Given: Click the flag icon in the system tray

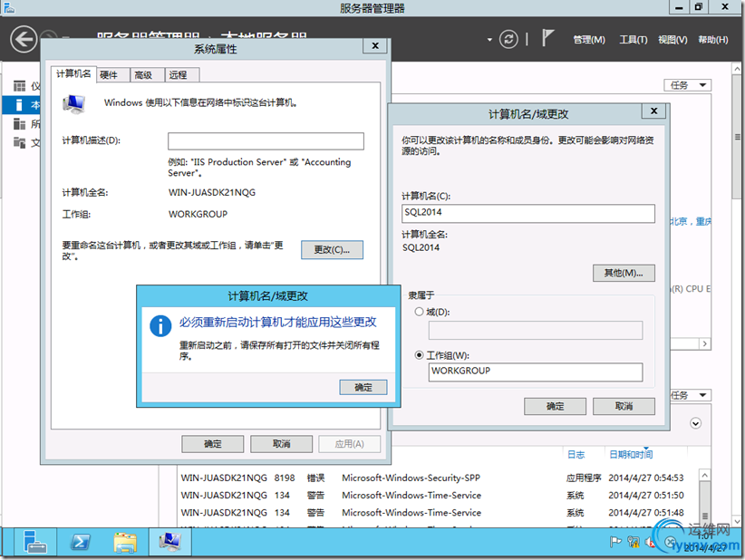Looking at the screenshot, I should tap(615, 542).
